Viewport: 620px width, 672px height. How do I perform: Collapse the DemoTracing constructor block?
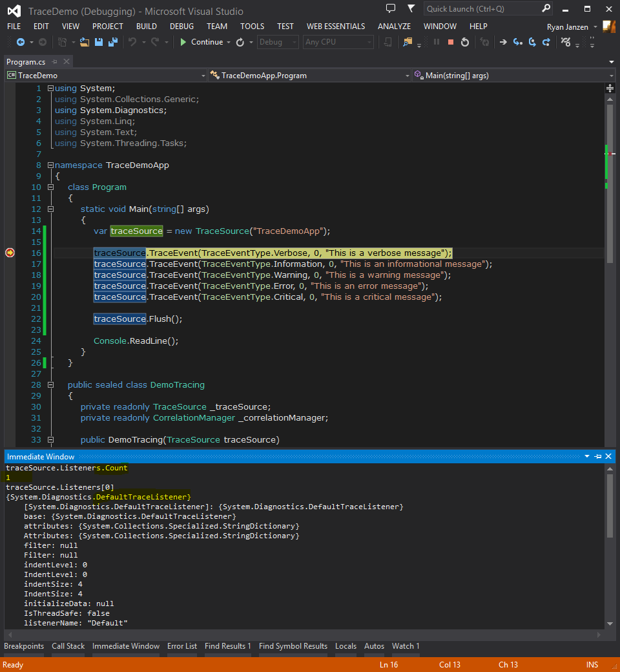click(50, 440)
